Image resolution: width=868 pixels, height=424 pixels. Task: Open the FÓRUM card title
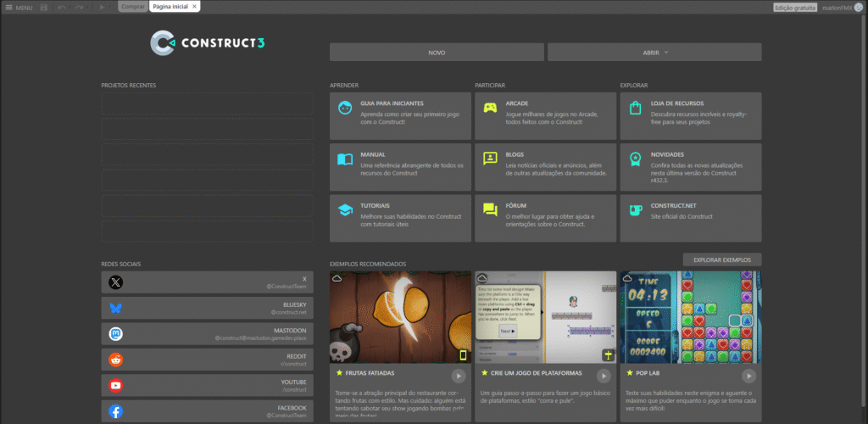pos(516,206)
